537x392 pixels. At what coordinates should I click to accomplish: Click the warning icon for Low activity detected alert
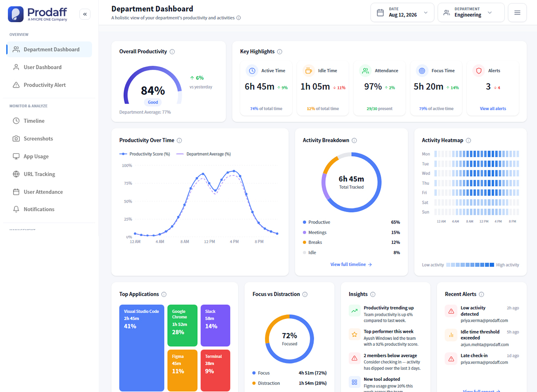(x=451, y=311)
